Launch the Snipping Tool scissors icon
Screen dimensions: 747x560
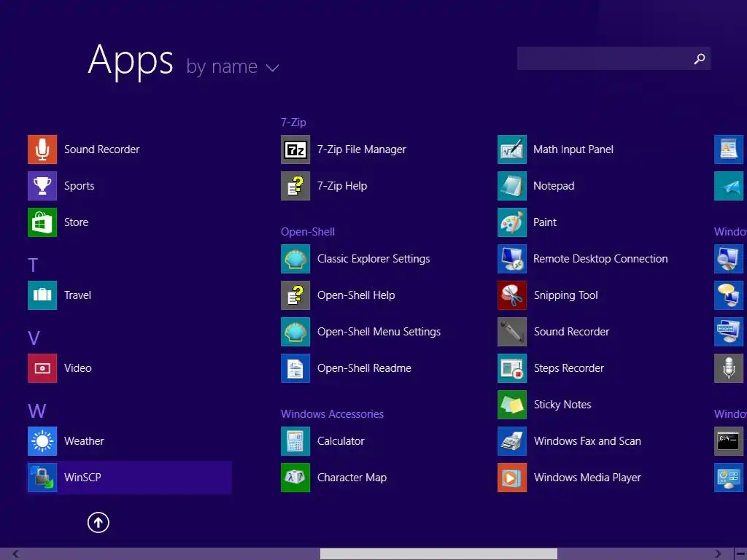[512, 295]
